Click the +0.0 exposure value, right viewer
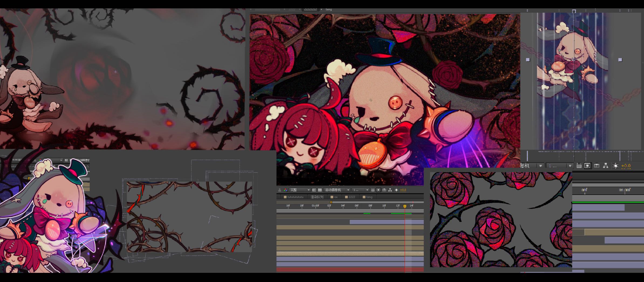The width and height of the screenshot is (644, 282). (626, 166)
